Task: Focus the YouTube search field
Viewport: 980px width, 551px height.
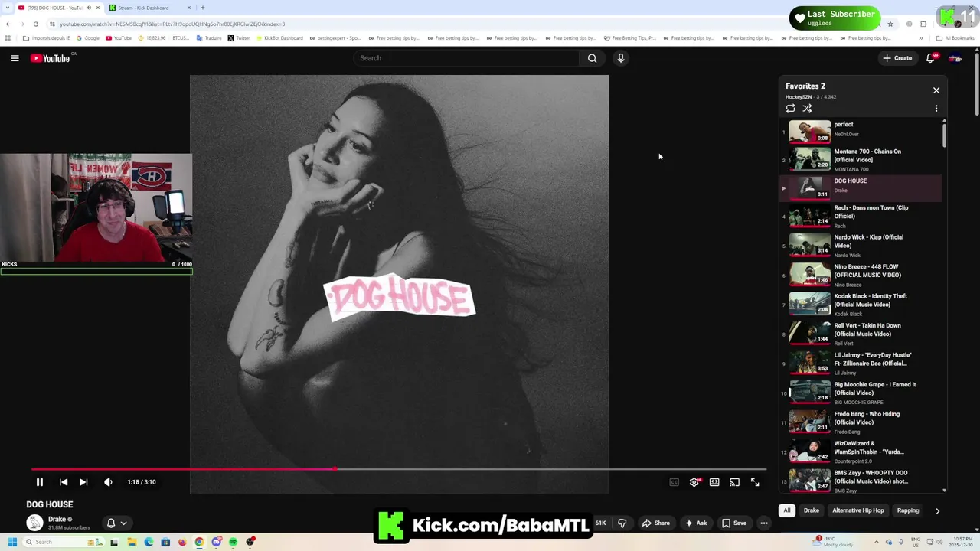Action: 467,58
